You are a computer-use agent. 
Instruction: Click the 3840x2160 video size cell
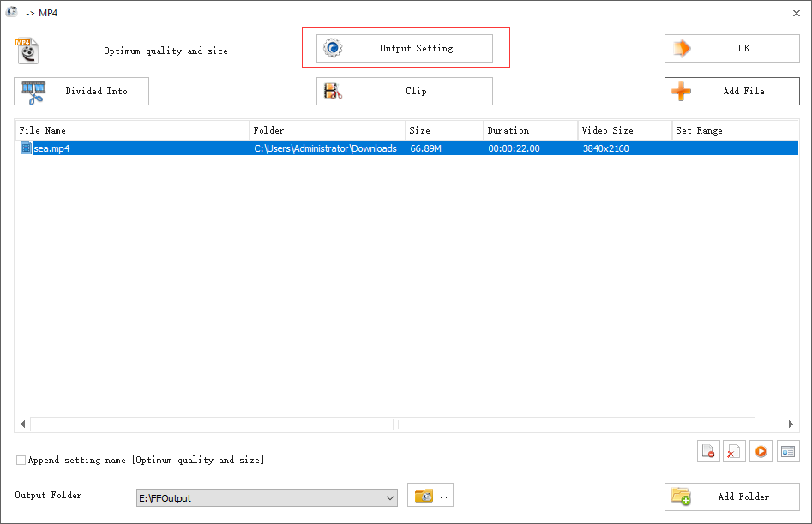coord(606,148)
